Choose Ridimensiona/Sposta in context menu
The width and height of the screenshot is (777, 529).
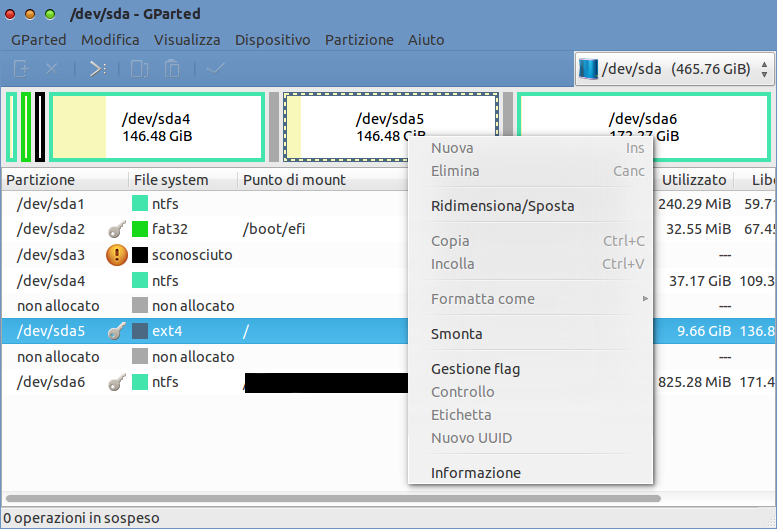click(530, 206)
